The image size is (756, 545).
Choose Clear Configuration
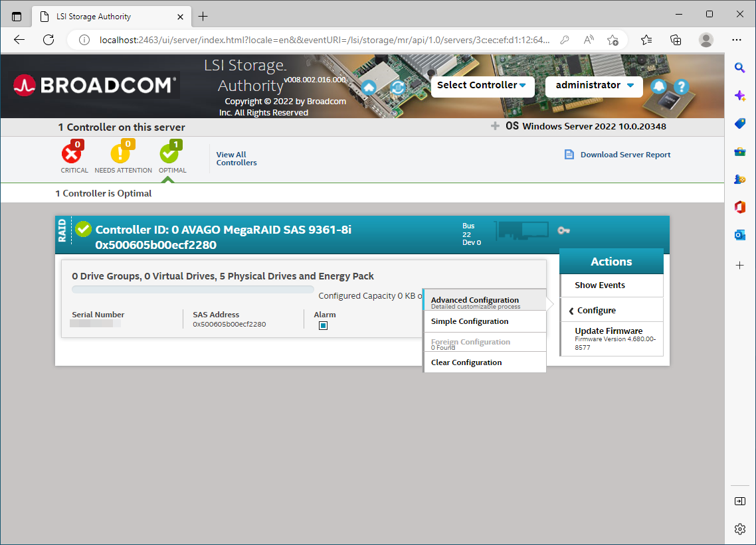pos(484,362)
